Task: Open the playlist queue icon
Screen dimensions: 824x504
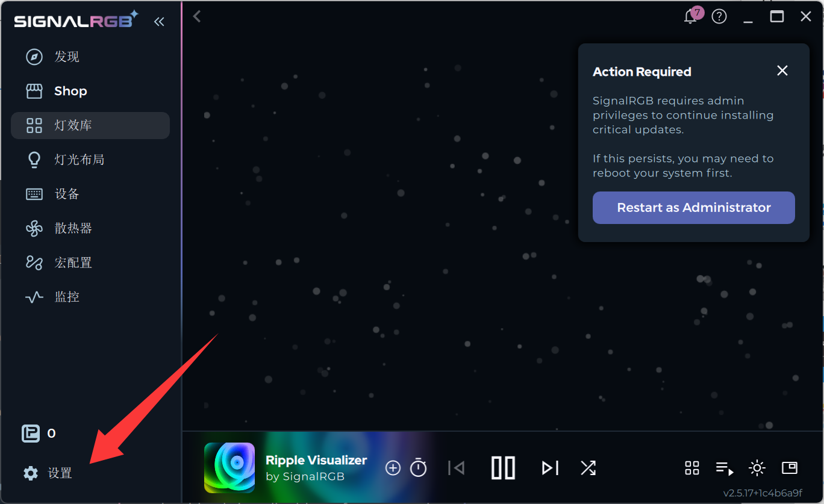Action: pos(724,468)
